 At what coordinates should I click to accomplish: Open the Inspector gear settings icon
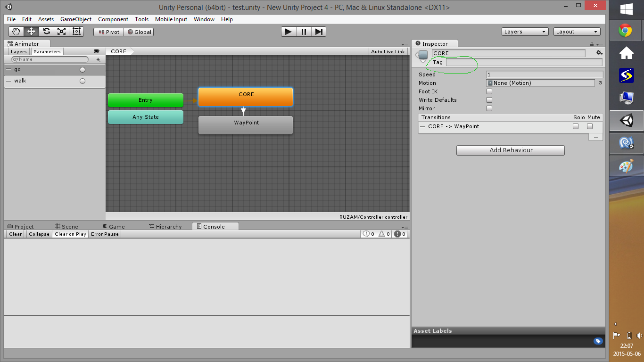click(x=599, y=53)
